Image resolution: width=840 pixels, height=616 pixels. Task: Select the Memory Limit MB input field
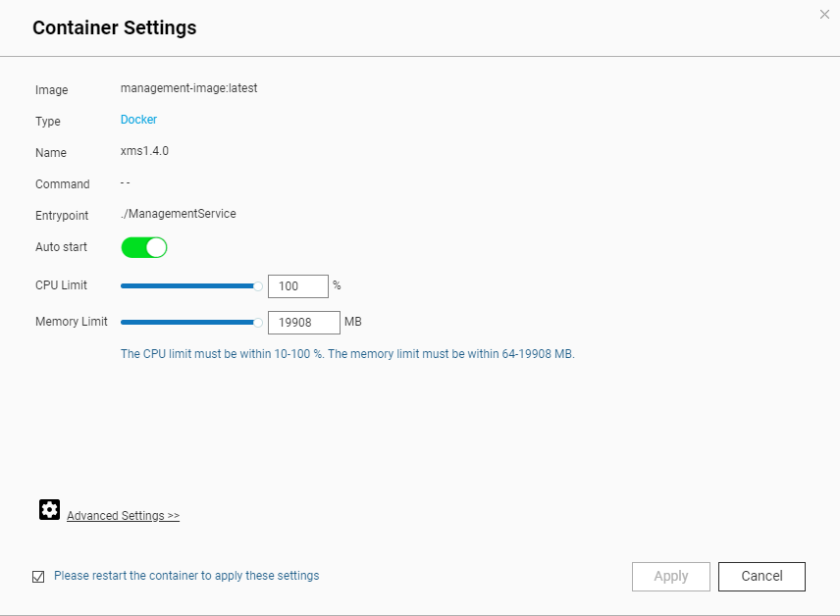coord(303,322)
